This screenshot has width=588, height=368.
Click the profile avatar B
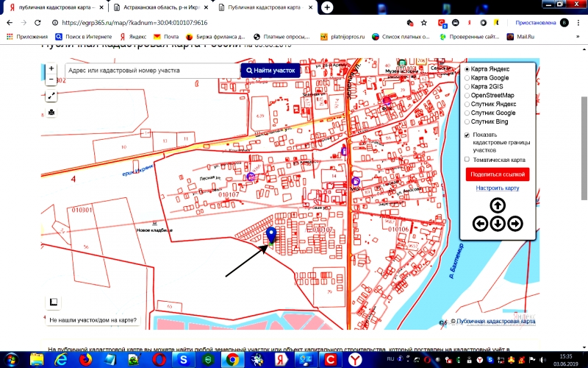coord(564,23)
